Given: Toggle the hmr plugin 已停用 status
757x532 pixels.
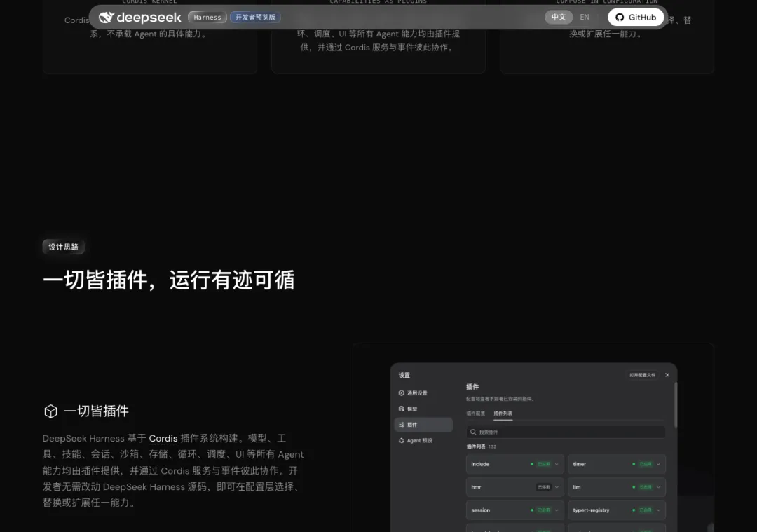Looking at the screenshot, I should point(544,487).
